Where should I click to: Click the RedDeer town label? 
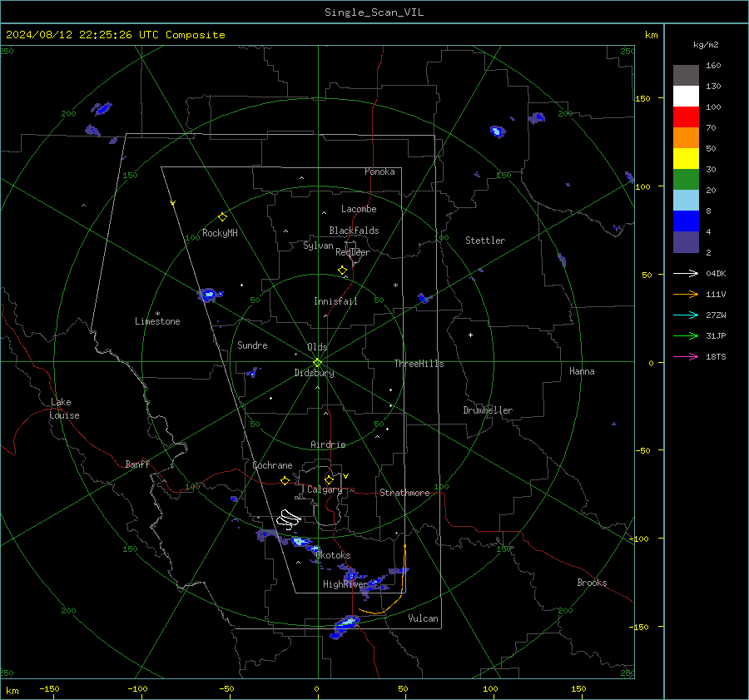pos(353,252)
